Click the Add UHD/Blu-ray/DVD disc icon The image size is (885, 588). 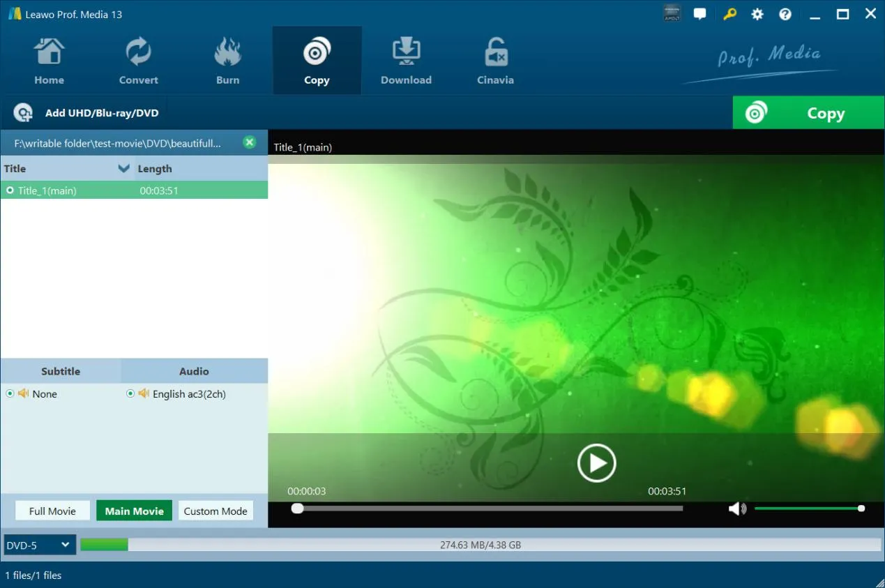click(x=23, y=113)
